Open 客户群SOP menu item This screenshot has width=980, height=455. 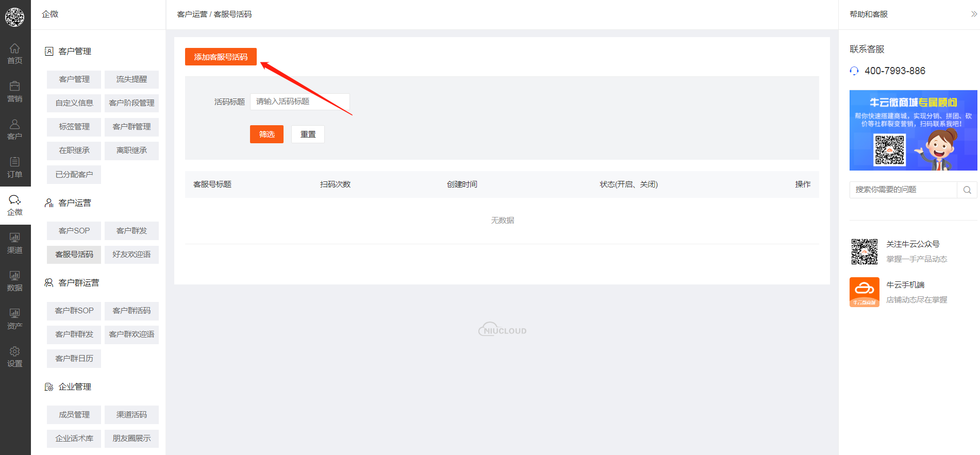coord(74,311)
